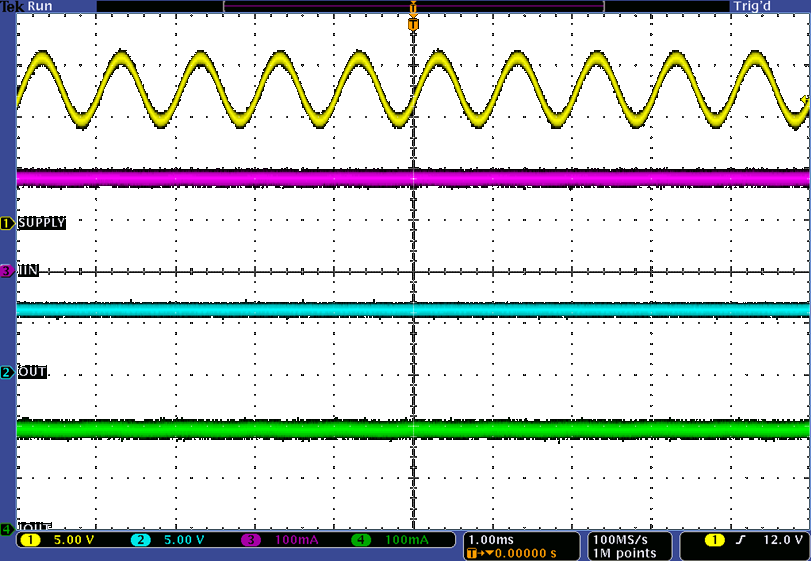Click the IOUT waveform label
The height and width of the screenshot is (561, 811).
coord(35,527)
